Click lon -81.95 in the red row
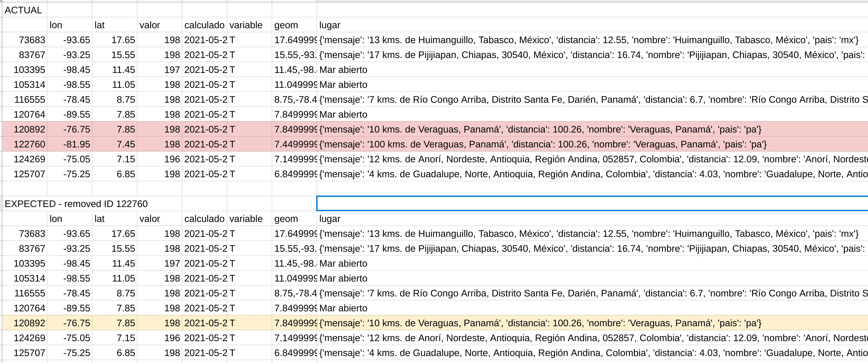868x363 pixels. click(x=77, y=144)
